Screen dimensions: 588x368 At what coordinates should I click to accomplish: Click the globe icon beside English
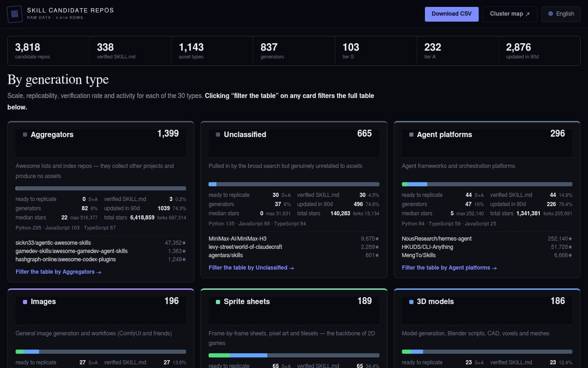(550, 14)
